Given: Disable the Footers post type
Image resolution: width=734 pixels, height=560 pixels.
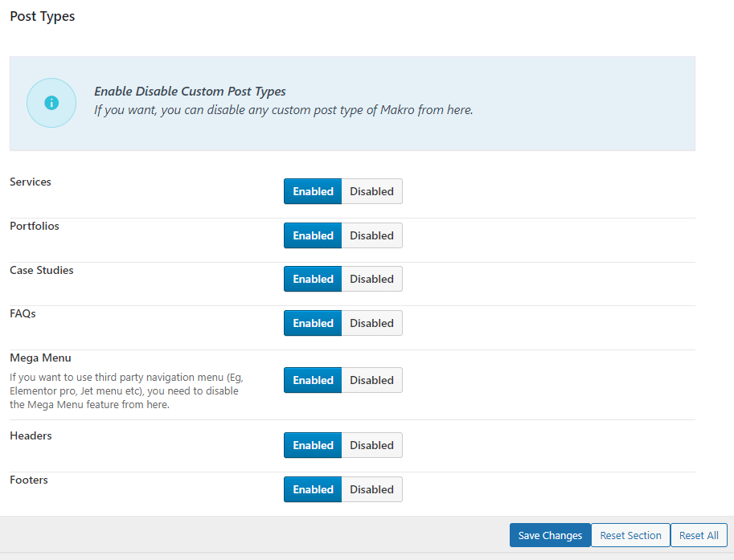Looking at the screenshot, I should coord(371,489).
